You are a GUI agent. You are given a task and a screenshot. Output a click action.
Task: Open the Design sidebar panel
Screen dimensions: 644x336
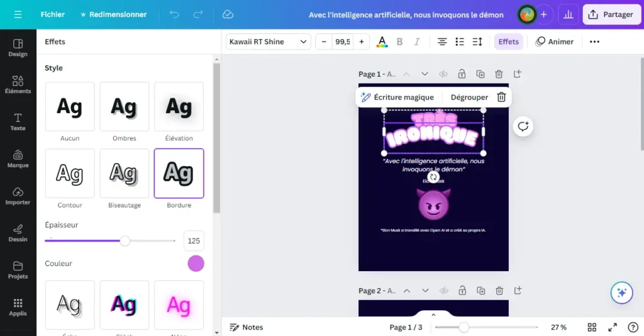18,48
